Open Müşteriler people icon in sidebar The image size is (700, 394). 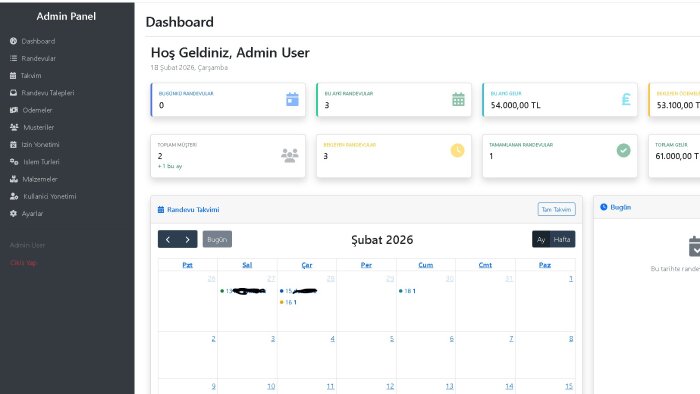tap(14, 127)
